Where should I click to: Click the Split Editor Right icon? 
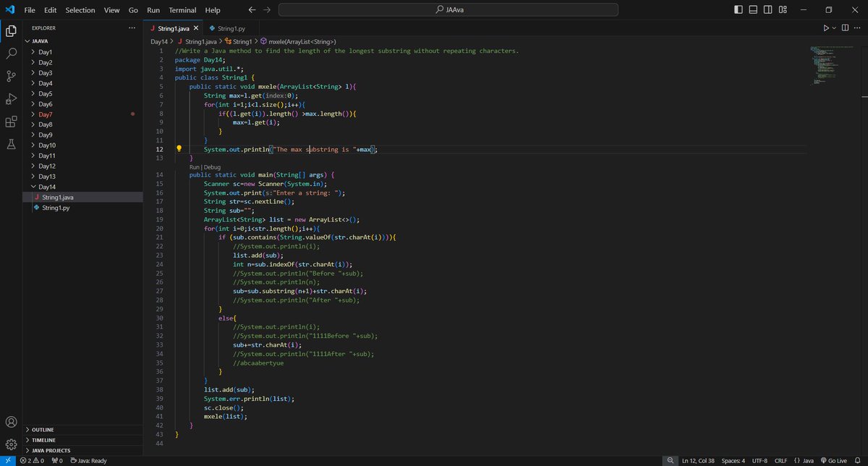click(x=845, y=28)
